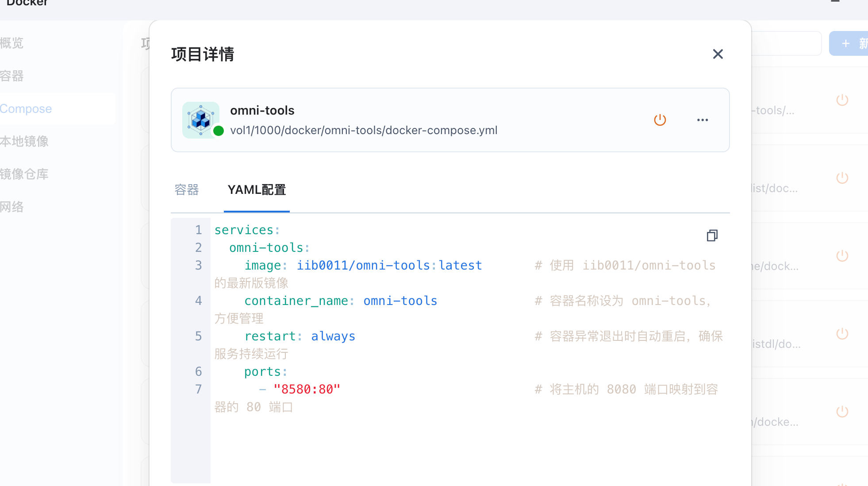Image resolution: width=868 pixels, height=486 pixels.
Task: Select Compose in the sidebar
Action: pos(27,109)
